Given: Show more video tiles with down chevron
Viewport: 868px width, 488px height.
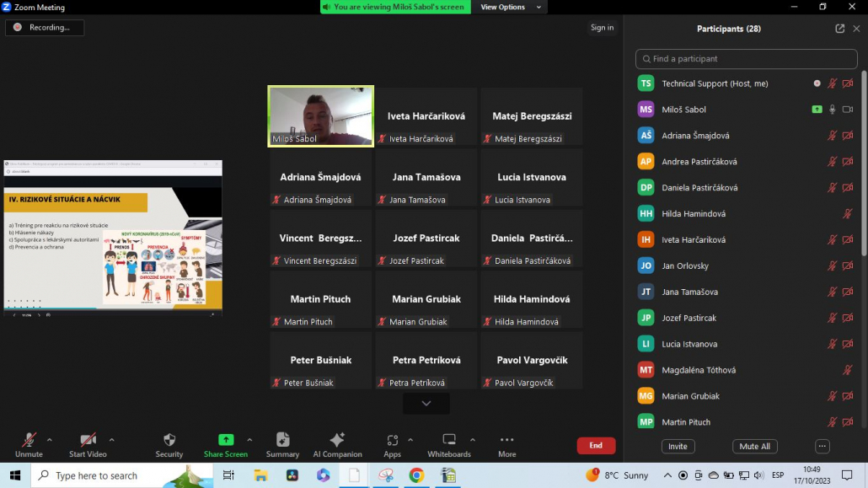Looking at the screenshot, I should pos(426,404).
